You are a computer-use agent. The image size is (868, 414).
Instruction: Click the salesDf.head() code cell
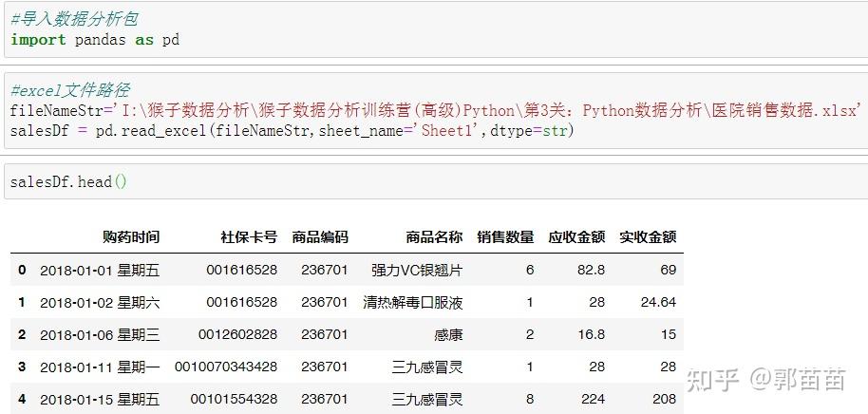tap(436, 181)
